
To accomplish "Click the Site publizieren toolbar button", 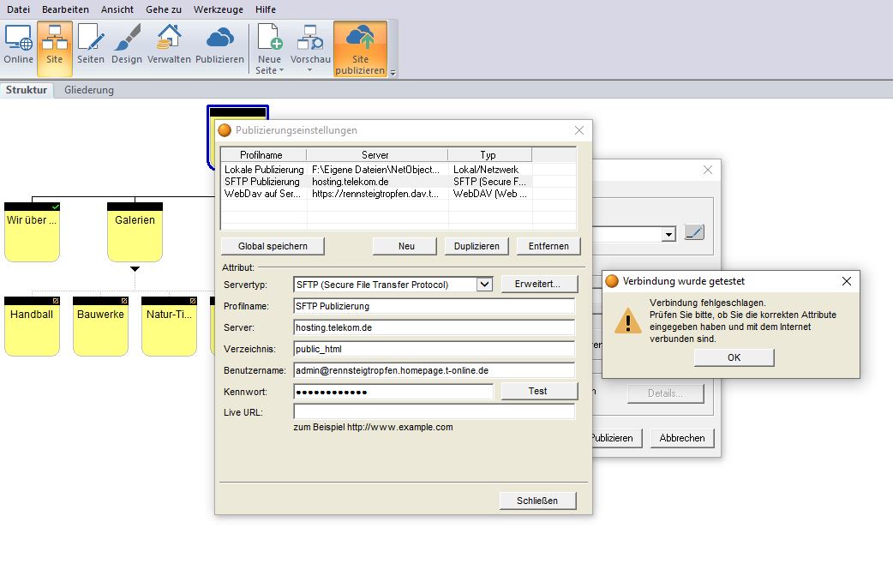I will (x=360, y=48).
